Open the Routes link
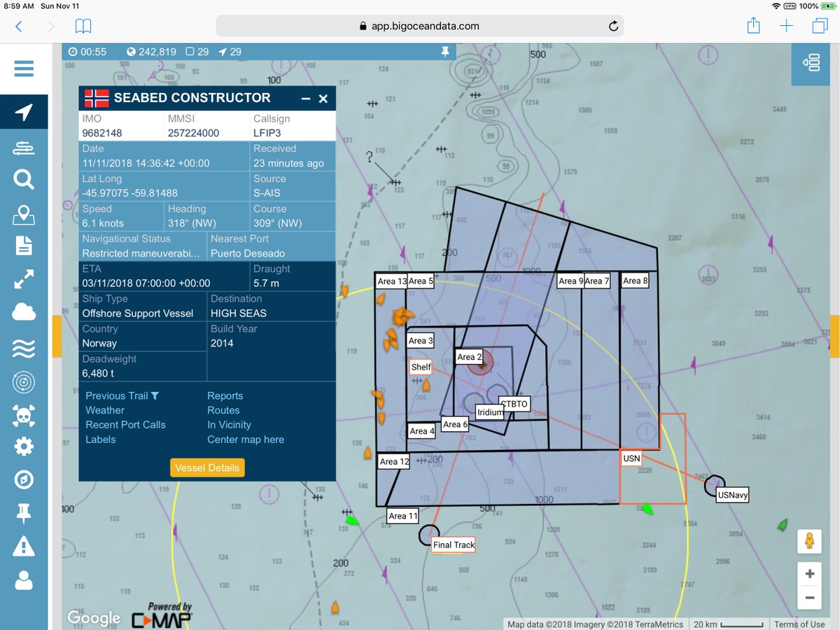Screen dimensions: 840x630 click(223, 410)
